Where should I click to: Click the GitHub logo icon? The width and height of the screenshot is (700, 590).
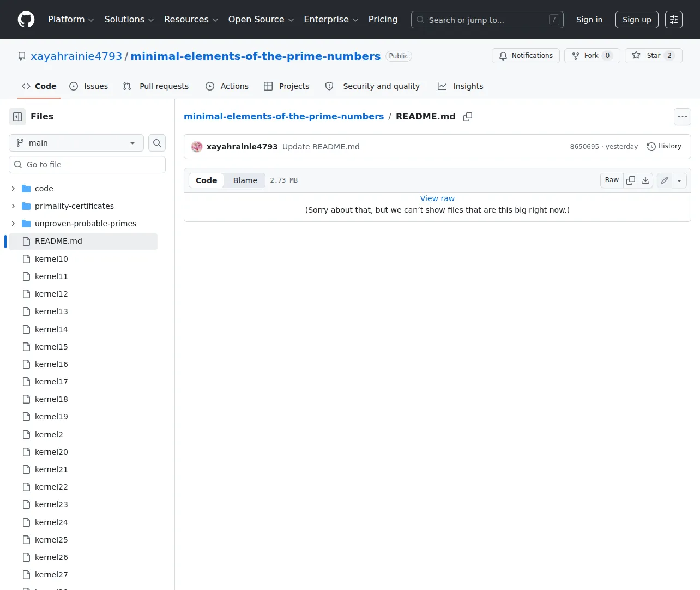26,20
